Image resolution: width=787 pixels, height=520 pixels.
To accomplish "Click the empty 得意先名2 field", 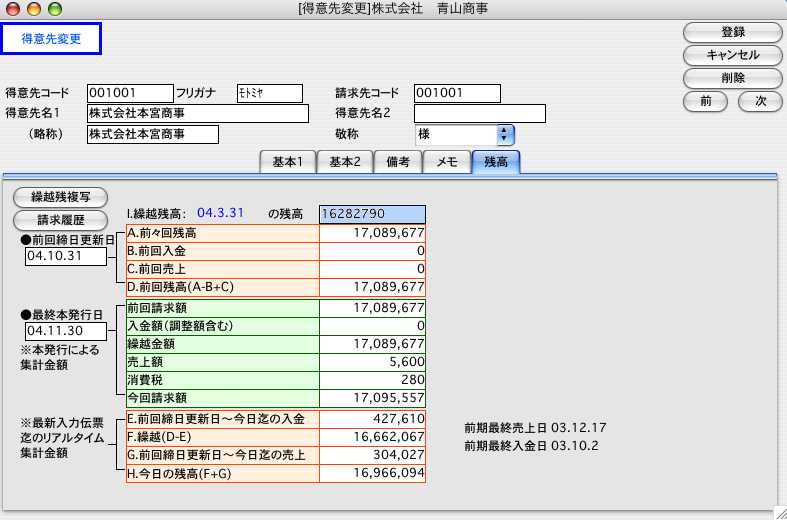I will pos(479,113).
